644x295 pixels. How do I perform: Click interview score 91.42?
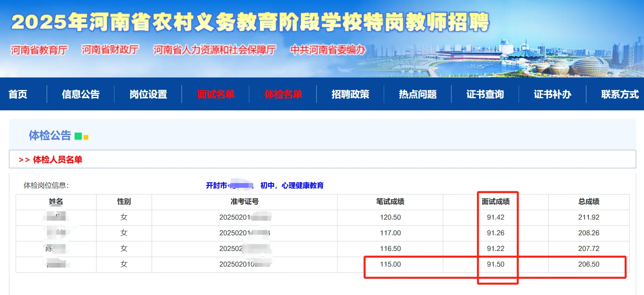(496, 217)
